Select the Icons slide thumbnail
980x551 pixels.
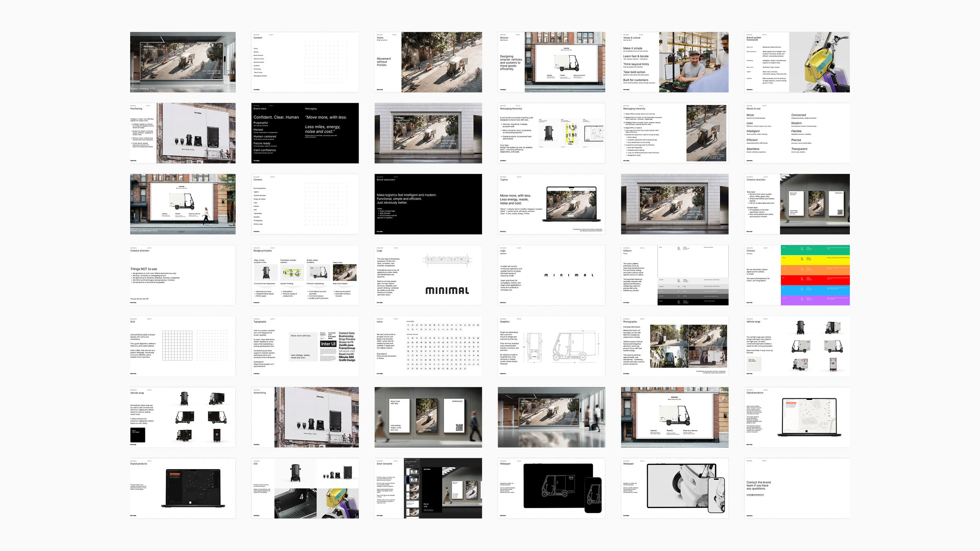click(x=428, y=346)
